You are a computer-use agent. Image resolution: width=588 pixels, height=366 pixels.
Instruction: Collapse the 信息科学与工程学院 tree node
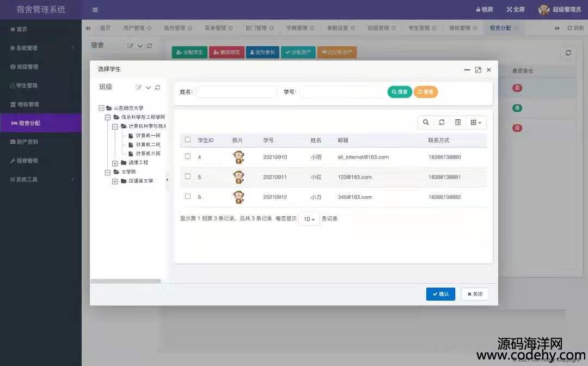coord(108,118)
